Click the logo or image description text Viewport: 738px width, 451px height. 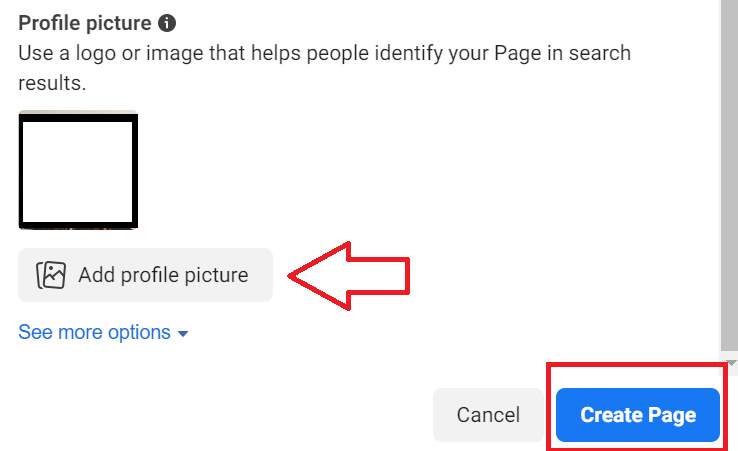point(324,68)
